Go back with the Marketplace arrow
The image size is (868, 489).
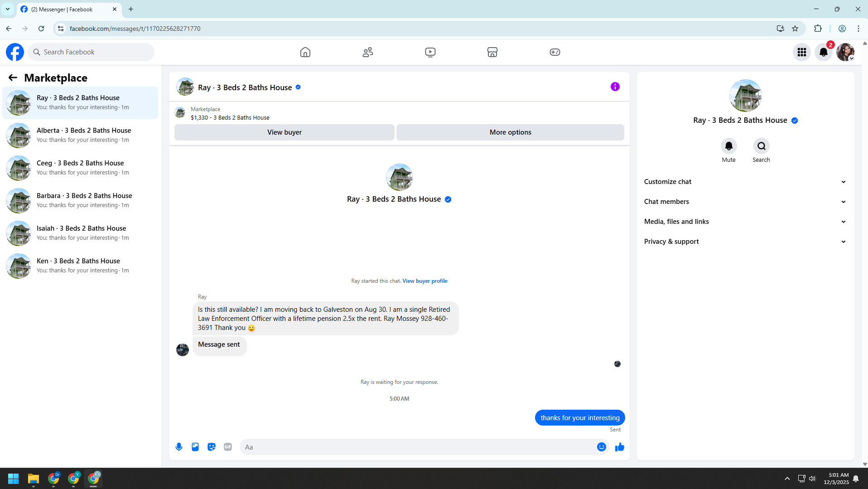pyautogui.click(x=13, y=78)
